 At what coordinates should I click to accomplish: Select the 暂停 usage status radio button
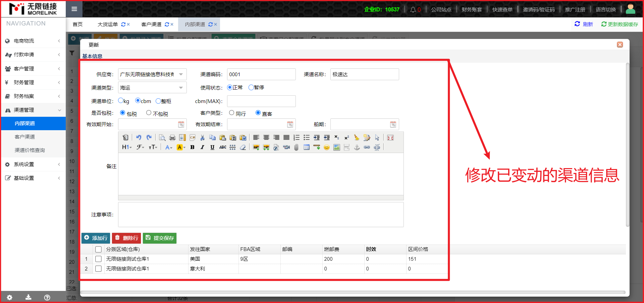pos(251,88)
